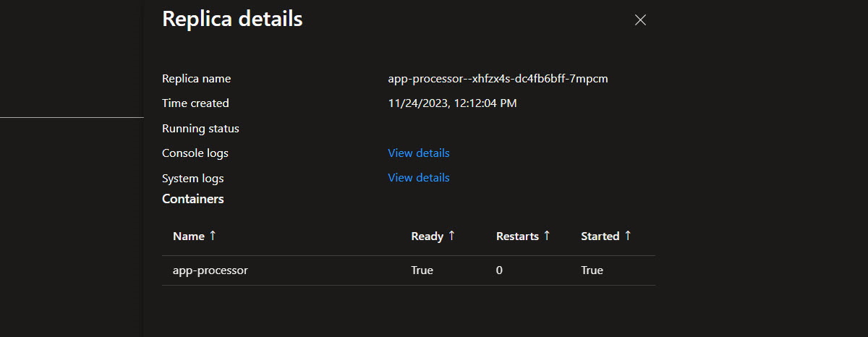Sort containers by the Ready header
Viewport: 868px width, 337px height.
(x=427, y=236)
